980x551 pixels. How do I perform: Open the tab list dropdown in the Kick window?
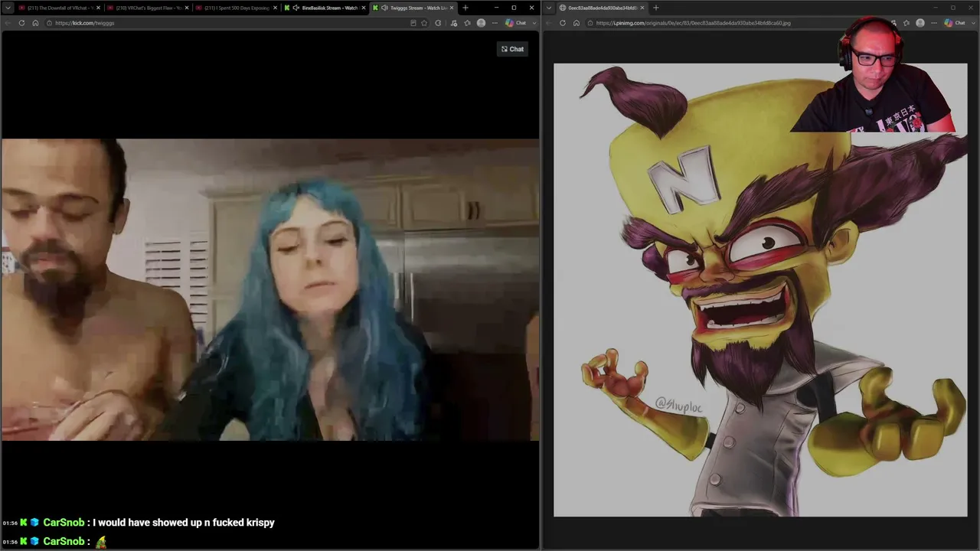pos(8,8)
